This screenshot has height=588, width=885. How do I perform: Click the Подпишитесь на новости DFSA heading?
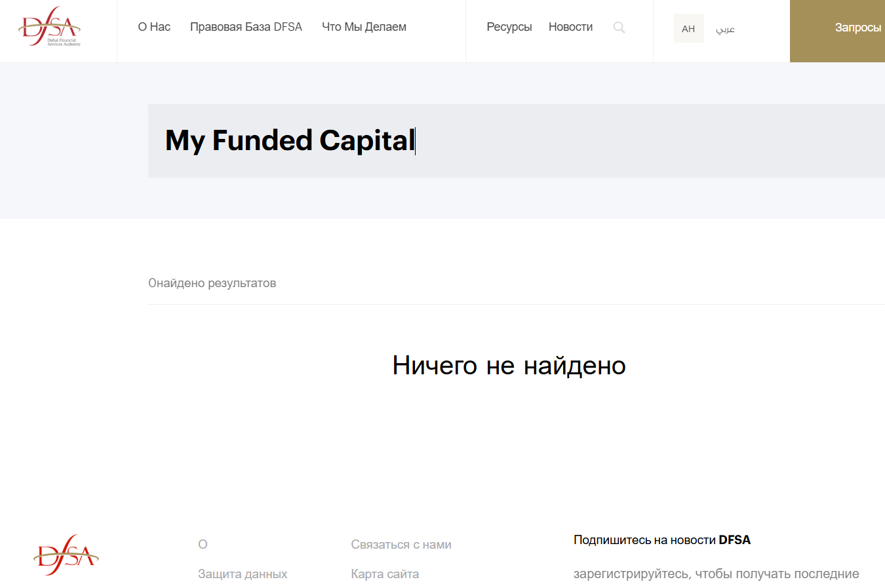click(x=661, y=539)
